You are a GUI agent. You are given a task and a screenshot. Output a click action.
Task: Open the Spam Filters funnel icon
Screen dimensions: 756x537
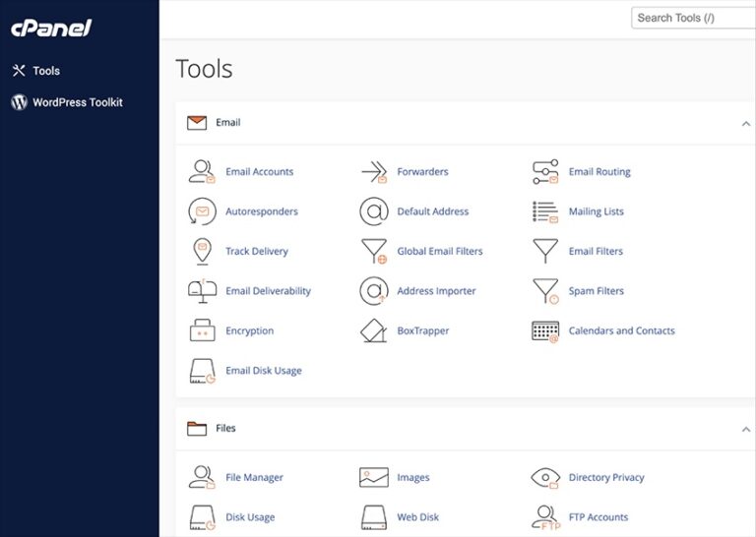click(545, 291)
